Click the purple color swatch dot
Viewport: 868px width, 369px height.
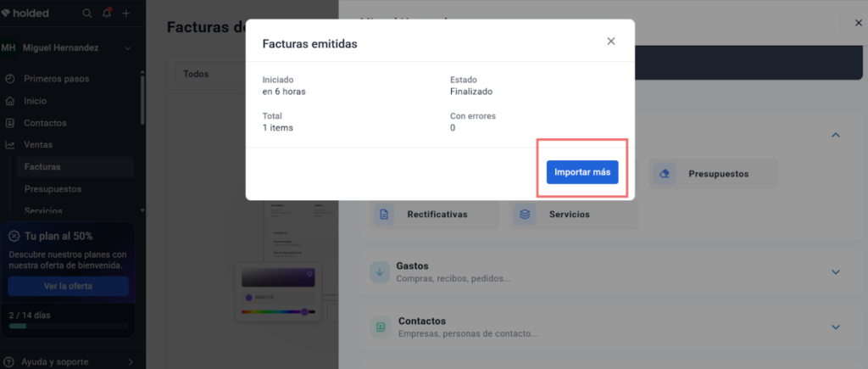point(248,298)
